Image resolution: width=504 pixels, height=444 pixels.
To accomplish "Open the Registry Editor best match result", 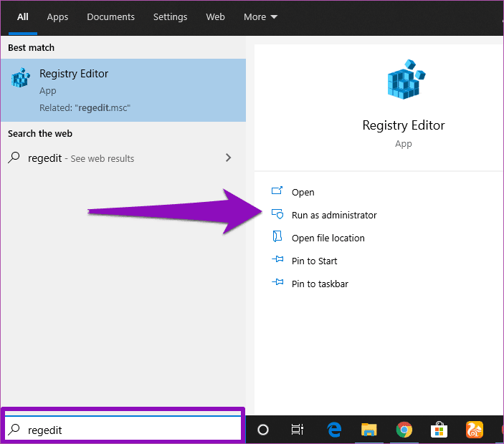I will click(123, 90).
